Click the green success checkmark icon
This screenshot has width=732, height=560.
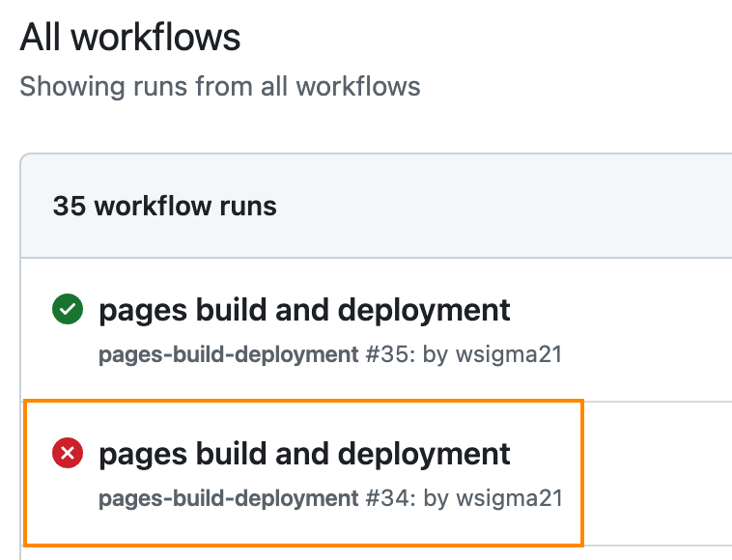(x=68, y=309)
